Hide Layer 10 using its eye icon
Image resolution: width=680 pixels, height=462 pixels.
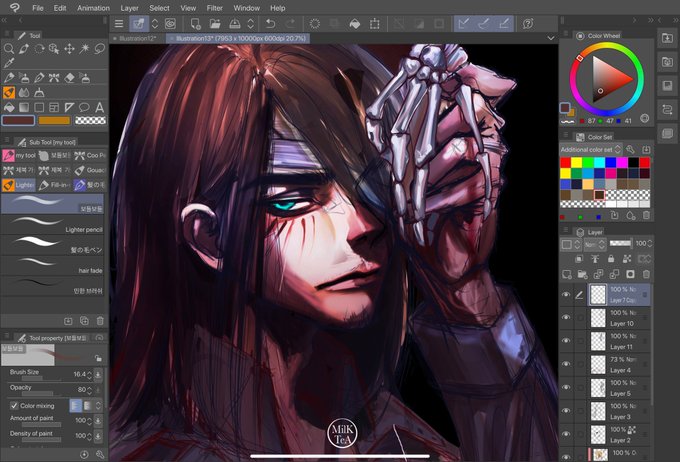click(x=566, y=318)
